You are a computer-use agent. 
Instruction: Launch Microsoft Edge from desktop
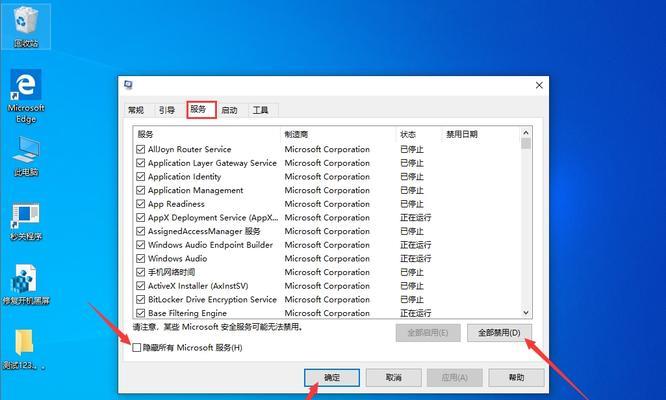pyautogui.click(x=26, y=96)
